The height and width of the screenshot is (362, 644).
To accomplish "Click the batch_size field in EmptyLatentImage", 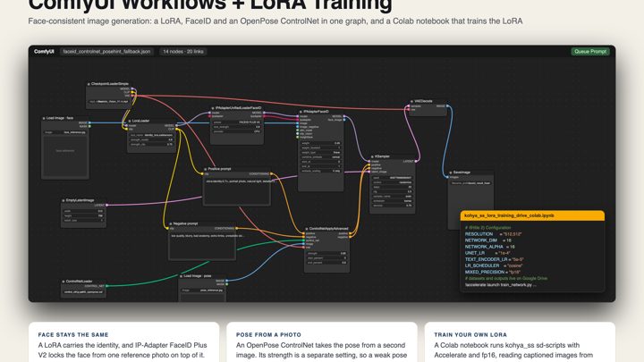I will 83,221.
